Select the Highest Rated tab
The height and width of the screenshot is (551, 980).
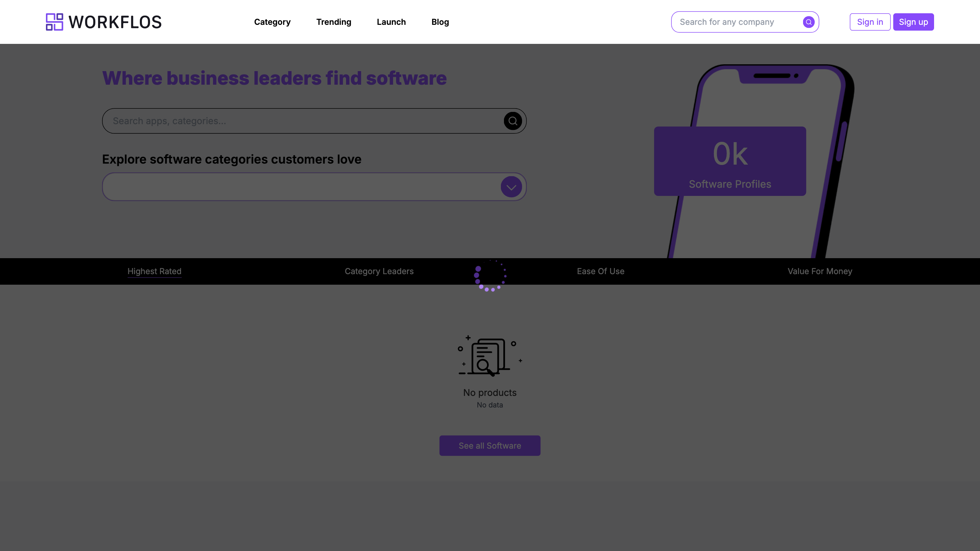154,271
